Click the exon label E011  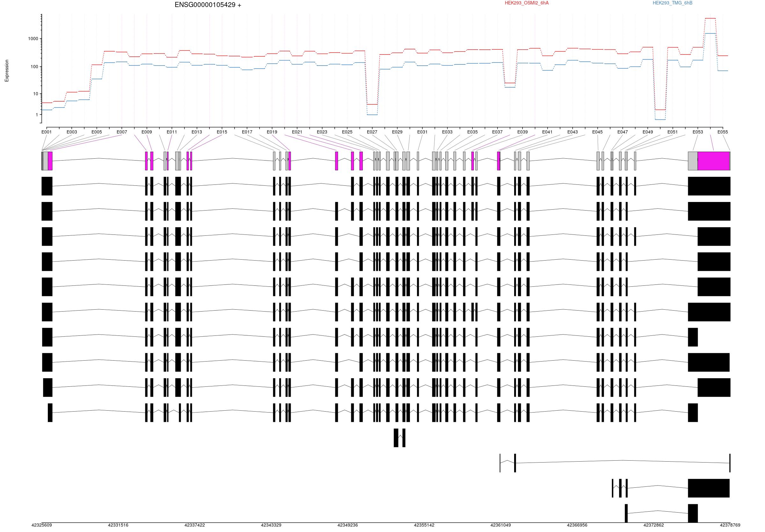pos(172,132)
